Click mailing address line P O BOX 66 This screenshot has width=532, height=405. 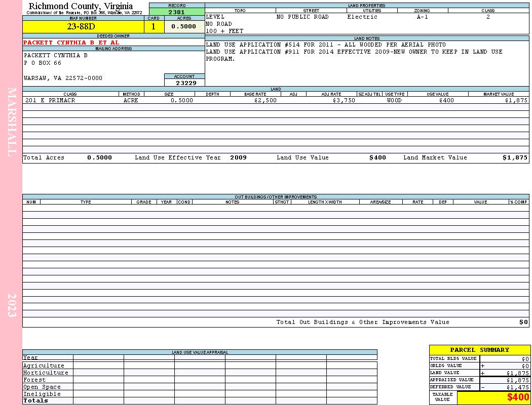click(43, 63)
